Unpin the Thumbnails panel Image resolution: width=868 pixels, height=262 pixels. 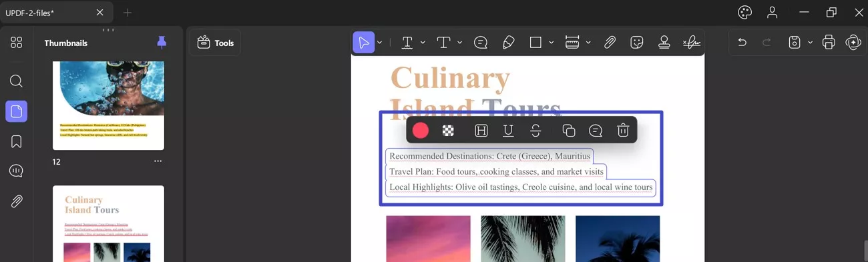[x=162, y=43]
